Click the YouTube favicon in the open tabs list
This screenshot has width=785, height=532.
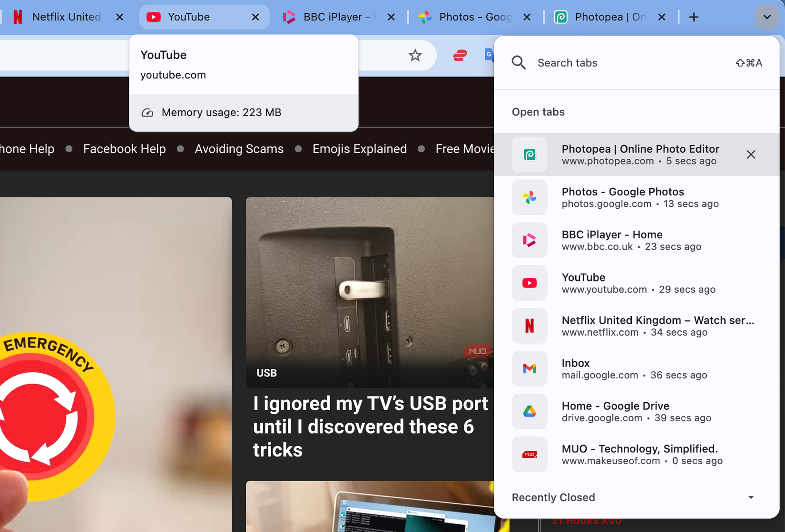tap(529, 283)
